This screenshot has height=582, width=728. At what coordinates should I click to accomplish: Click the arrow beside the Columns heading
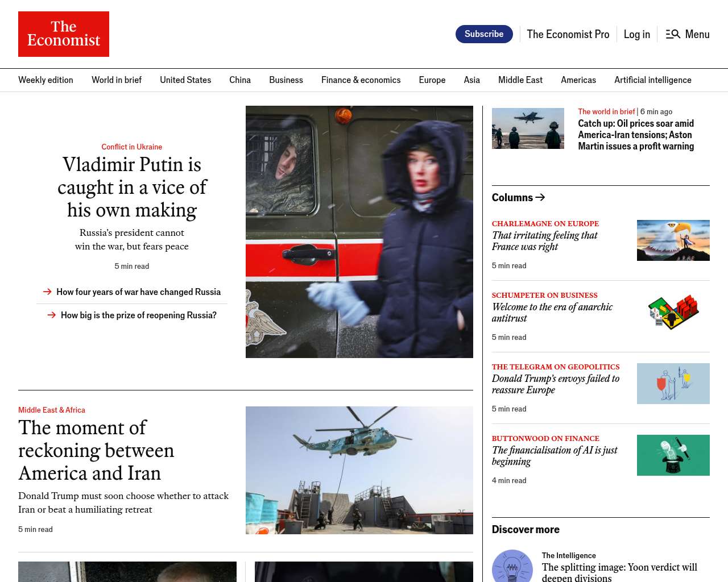click(540, 197)
